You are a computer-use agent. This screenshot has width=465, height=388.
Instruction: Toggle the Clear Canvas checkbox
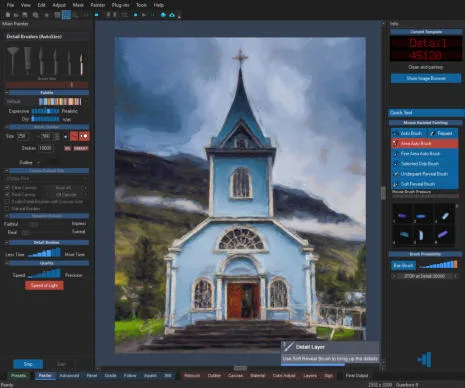[x=7, y=188]
